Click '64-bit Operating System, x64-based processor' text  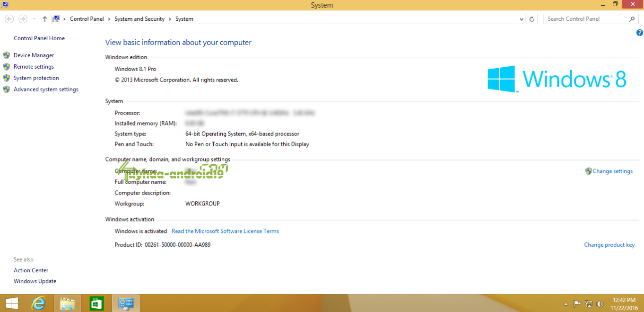click(x=242, y=134)
